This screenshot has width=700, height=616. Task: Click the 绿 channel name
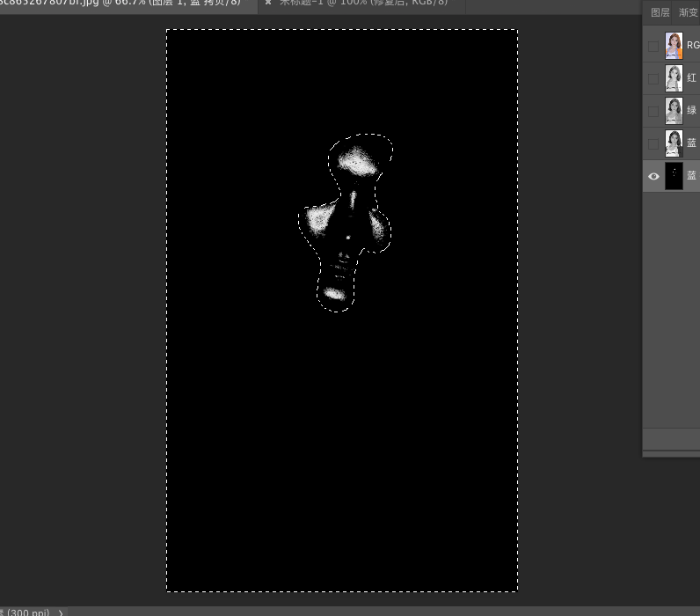(691, 110)
